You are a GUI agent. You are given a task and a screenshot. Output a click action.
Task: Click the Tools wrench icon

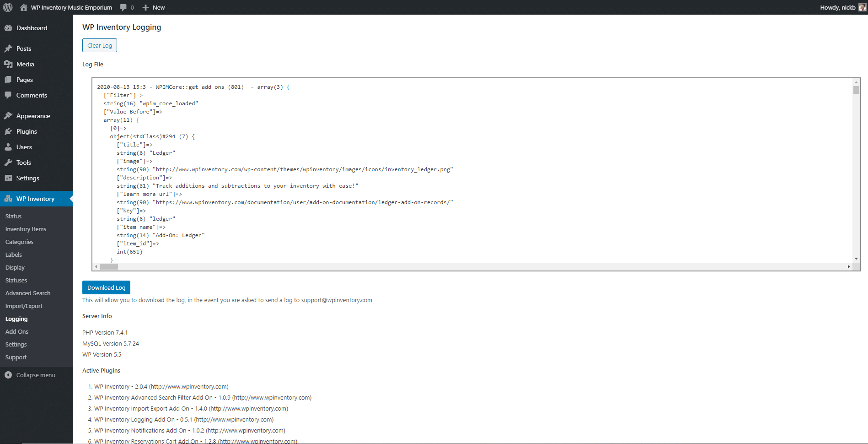click(x=8, y=162)
